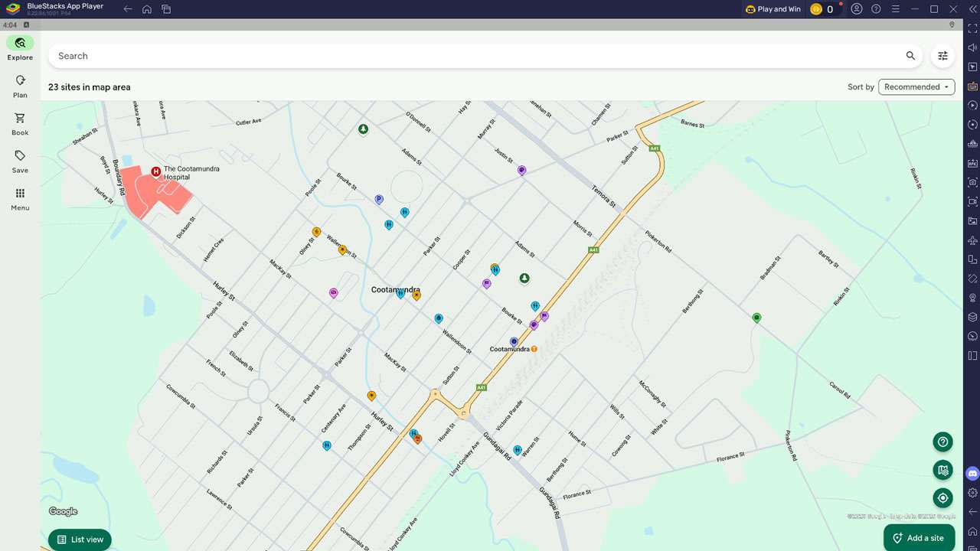Click the search magnifier icon
Screen dimensions: 980x551
point(910,56)
